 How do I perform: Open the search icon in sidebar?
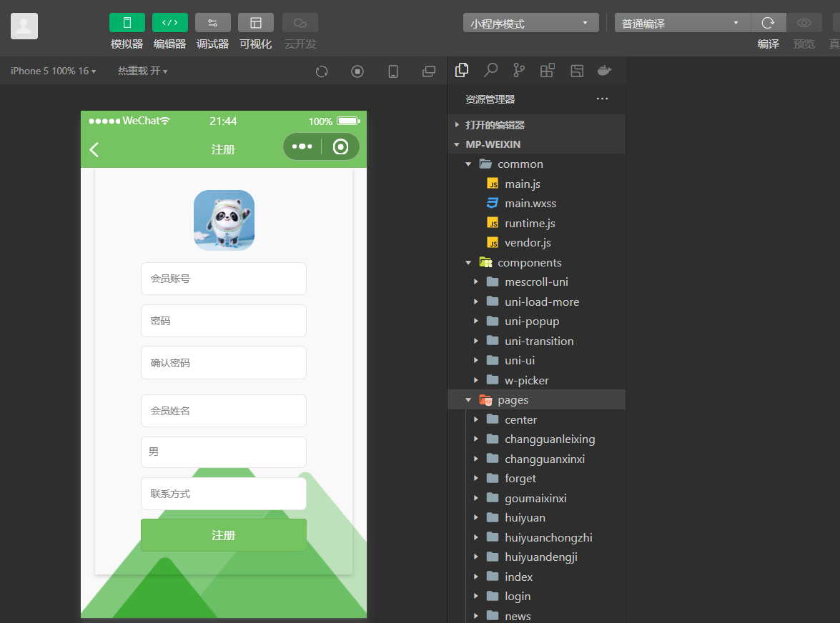click(x=490, y=70)
